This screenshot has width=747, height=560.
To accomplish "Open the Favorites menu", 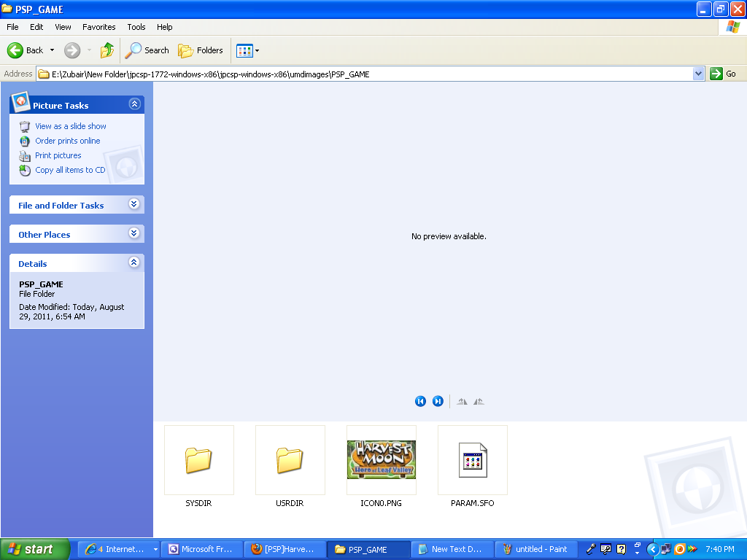I will click(98, 27).
